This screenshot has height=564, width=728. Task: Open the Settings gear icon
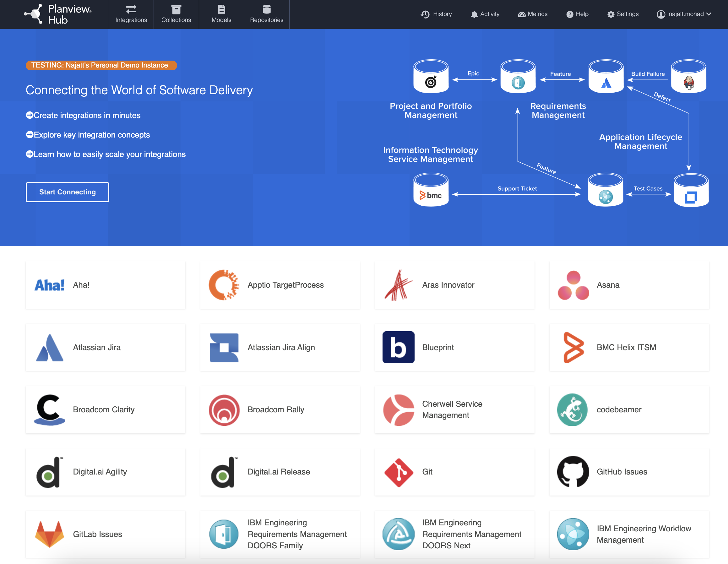(x=610, y=14)
